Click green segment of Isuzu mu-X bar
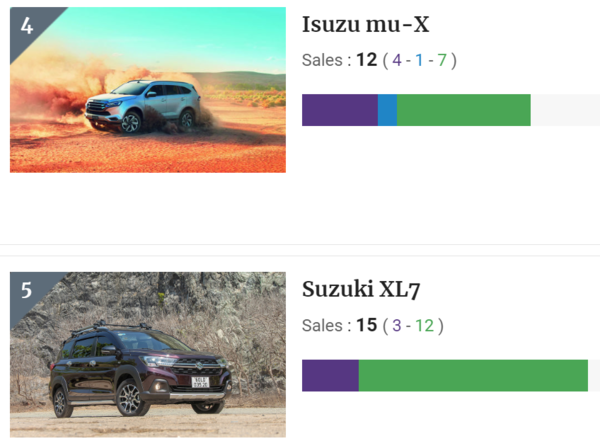Viewport: 600px width, 446px height. (x=464, y=110)
